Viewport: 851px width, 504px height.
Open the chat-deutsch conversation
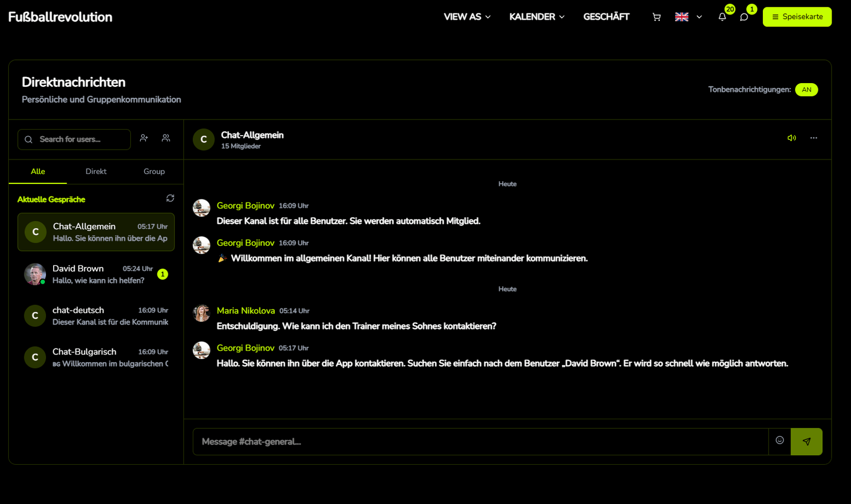point(96,316)
